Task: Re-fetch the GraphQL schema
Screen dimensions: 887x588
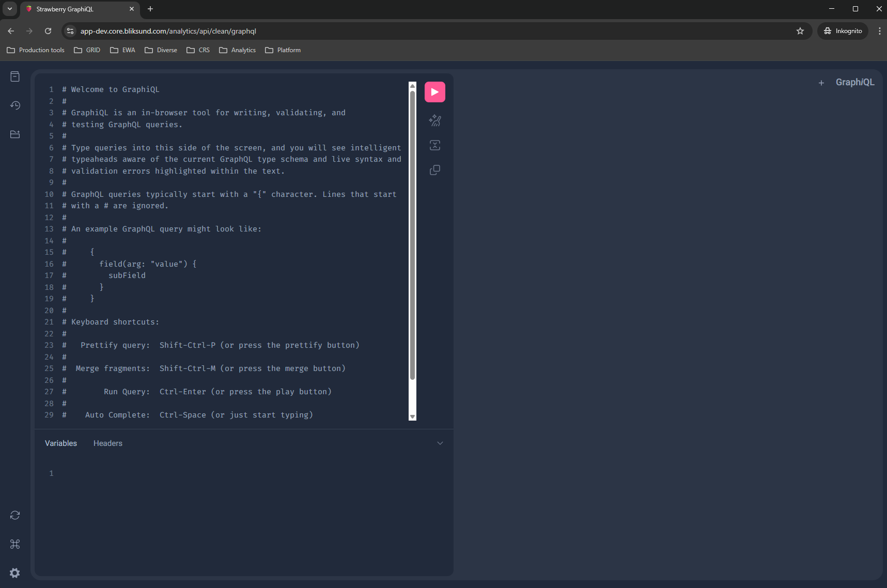Action: click(15, 515)
